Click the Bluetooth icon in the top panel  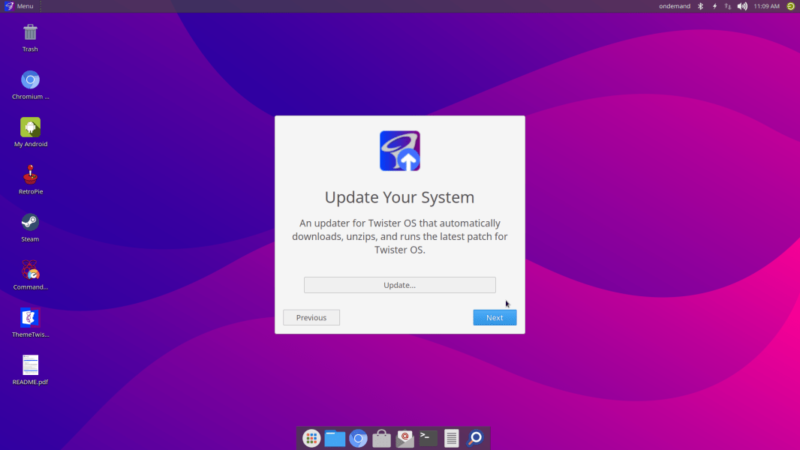[x=701, y=6]
